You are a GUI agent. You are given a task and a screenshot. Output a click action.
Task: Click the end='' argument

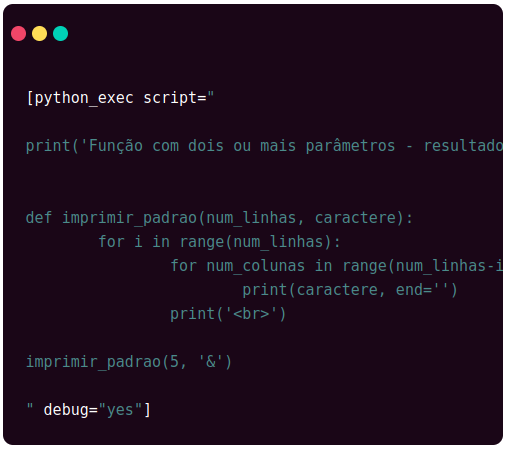pos(423,290)
